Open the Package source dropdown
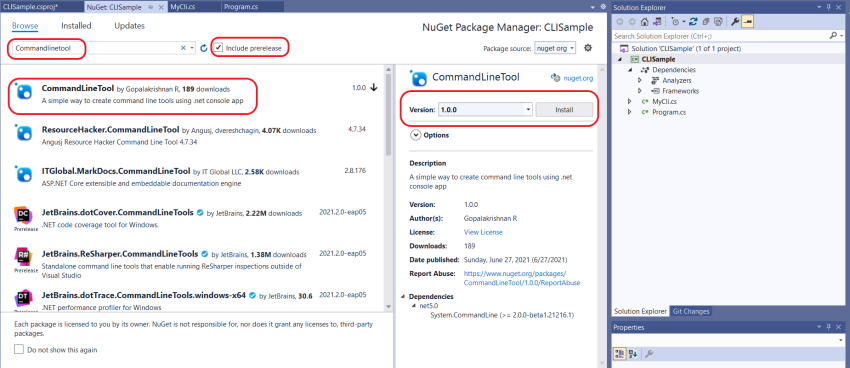The width and height of the screenshot is (850, 368). pyautogui.click(x=555, y=48)
